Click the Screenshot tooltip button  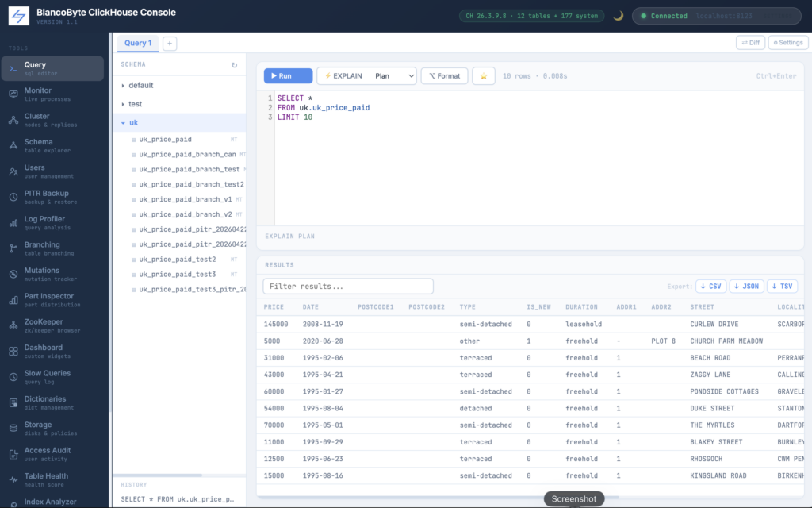point(574,498)
